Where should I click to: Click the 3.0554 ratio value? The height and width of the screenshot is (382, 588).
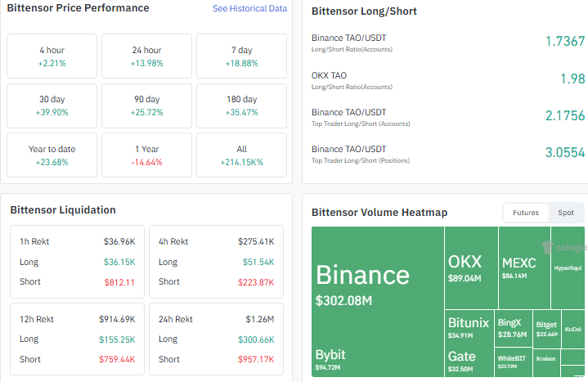[565, 152]
